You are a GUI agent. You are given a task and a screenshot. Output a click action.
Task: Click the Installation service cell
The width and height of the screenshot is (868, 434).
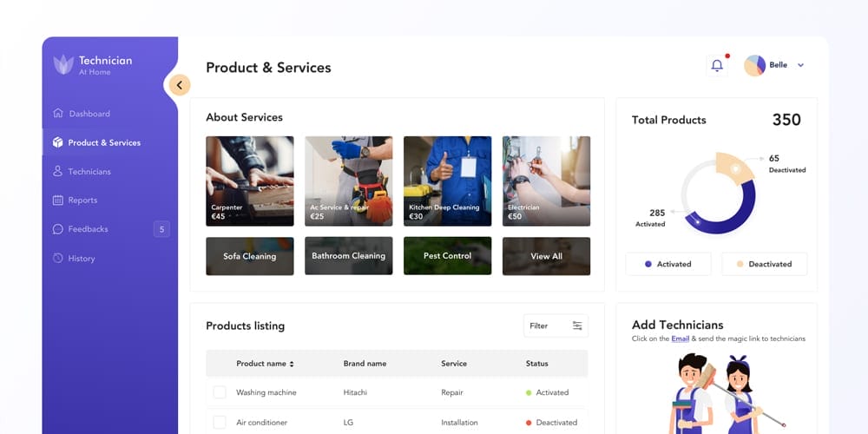point(459,423)
